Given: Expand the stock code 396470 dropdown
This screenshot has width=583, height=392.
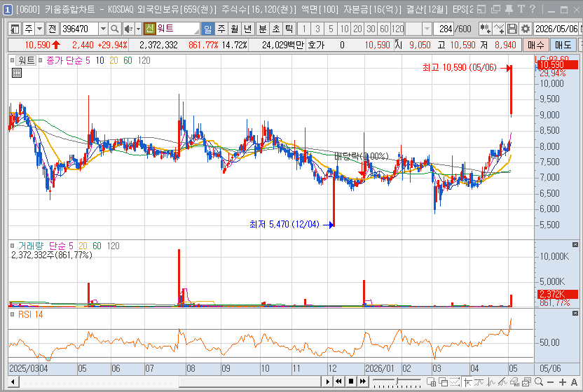Looking at the screenshot, I should pos(104,29).
